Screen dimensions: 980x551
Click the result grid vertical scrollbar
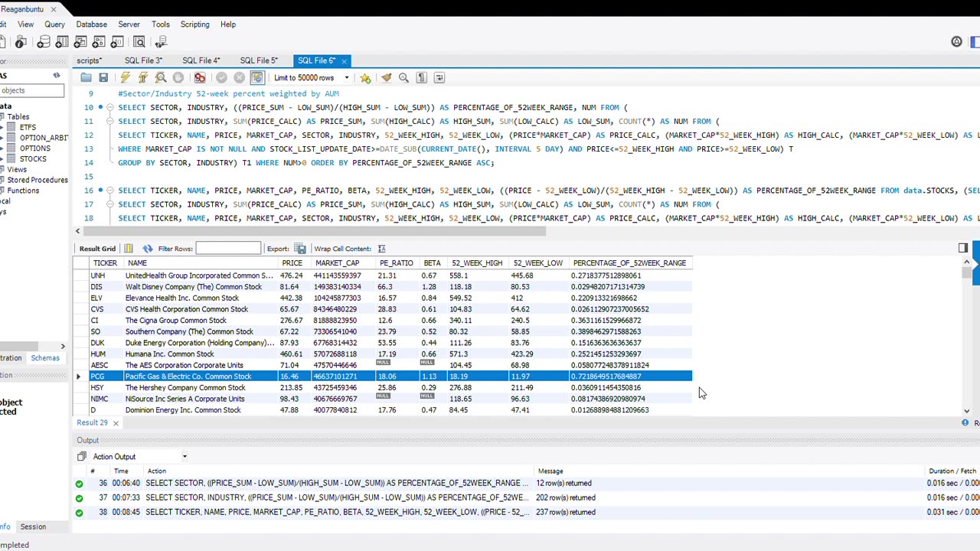click(x=967, y=337)
